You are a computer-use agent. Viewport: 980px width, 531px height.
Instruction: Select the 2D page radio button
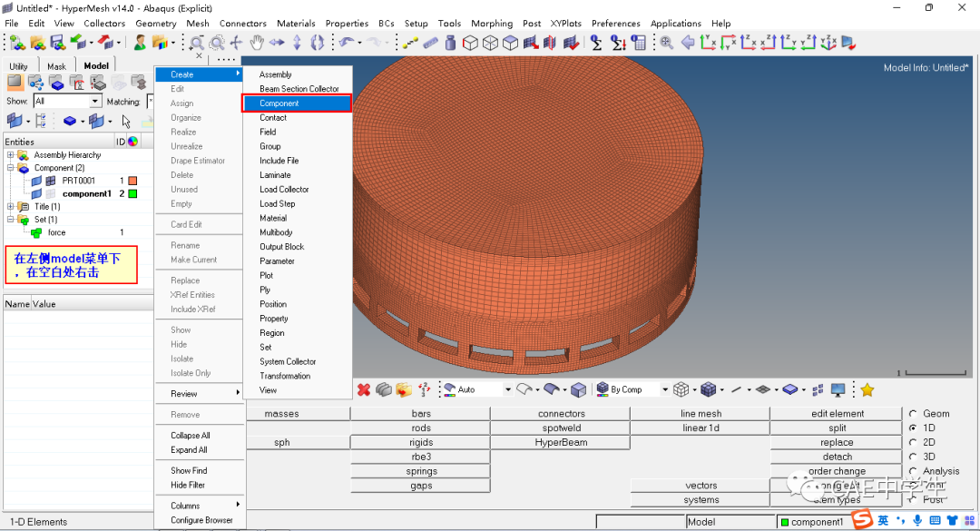(913, 442)
